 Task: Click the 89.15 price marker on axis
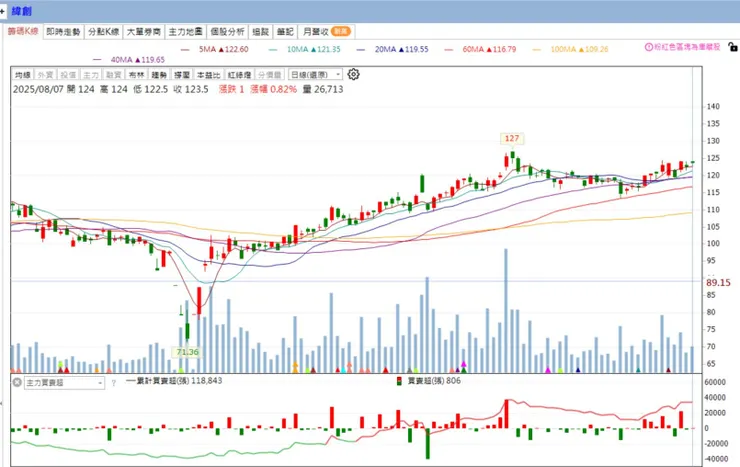click(x=718, y=283)
